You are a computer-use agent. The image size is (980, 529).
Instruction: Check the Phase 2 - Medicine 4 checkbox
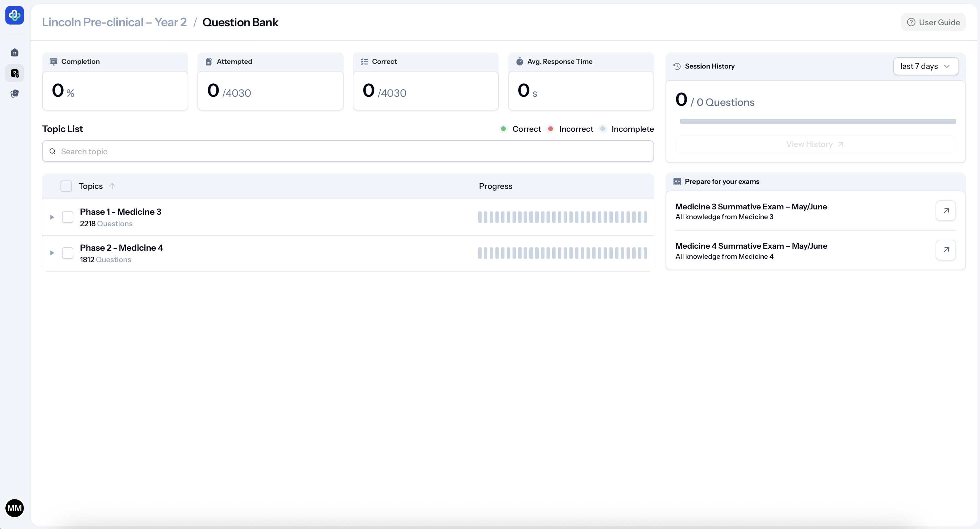[67, 253]
